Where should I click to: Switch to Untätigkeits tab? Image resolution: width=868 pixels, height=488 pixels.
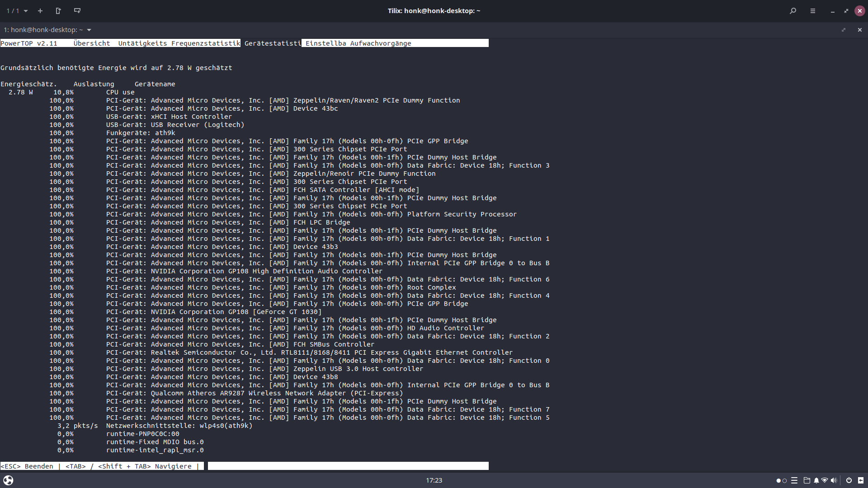click(x=142, y=43)
